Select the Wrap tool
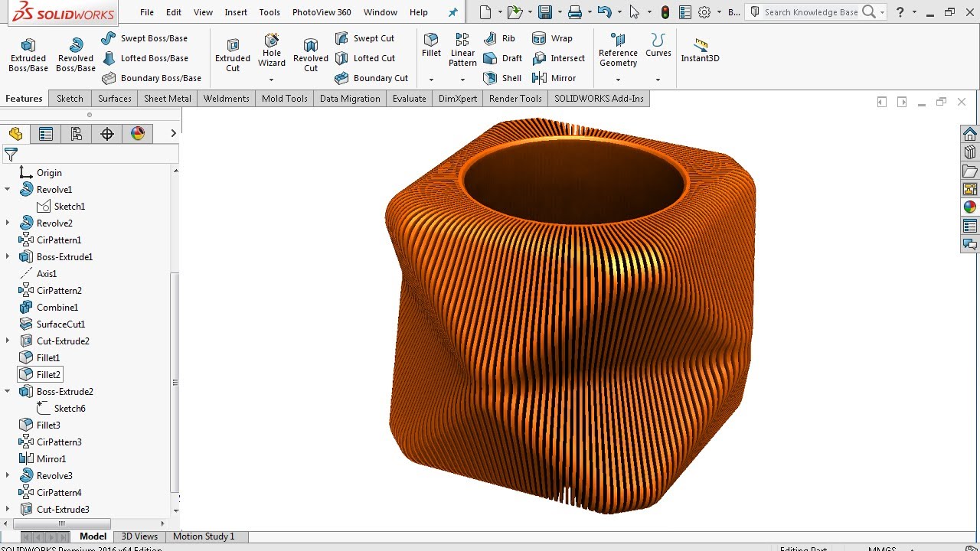 (552, 38)
